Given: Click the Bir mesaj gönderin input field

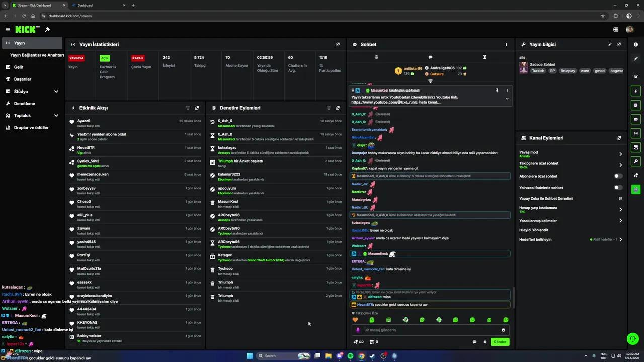Looking at the screenshot, I should point(430,330).
